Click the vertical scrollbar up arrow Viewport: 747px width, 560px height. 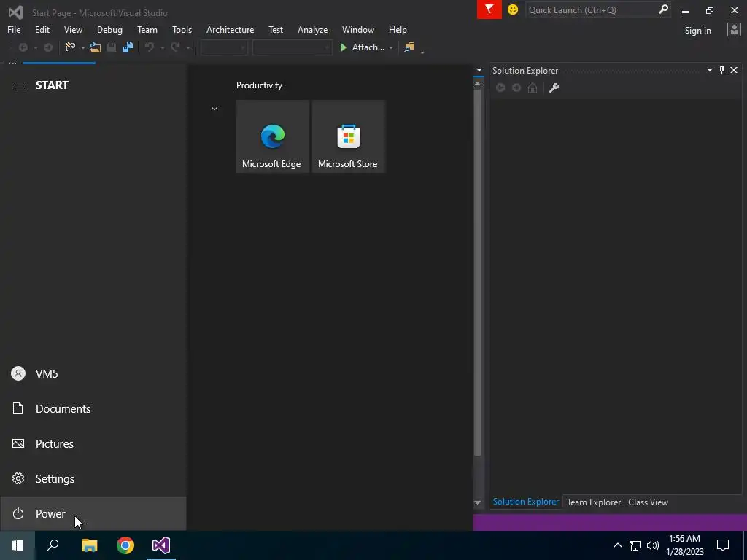coord(477,84)
